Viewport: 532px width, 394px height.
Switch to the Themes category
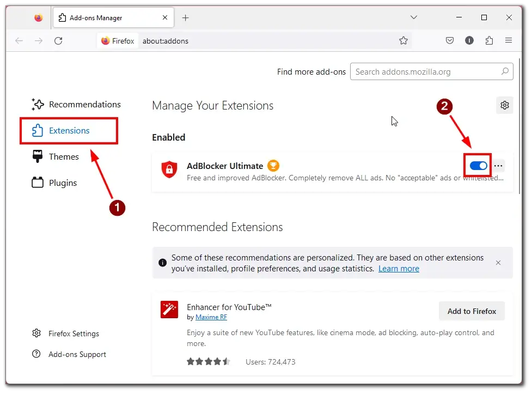click(56, 156)
